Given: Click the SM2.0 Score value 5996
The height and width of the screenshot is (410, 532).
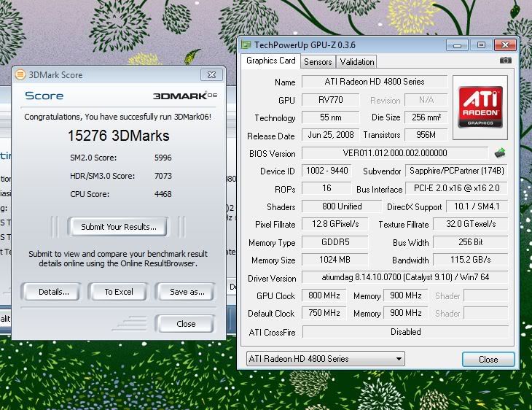Looking at the screenshot, I should point(163,158).
